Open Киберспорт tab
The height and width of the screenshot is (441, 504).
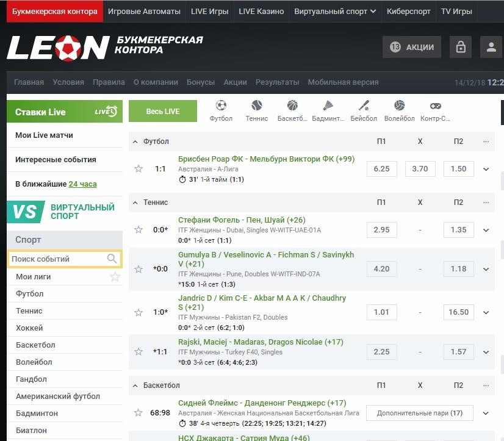pyautogui.click(x=409, y=11)
